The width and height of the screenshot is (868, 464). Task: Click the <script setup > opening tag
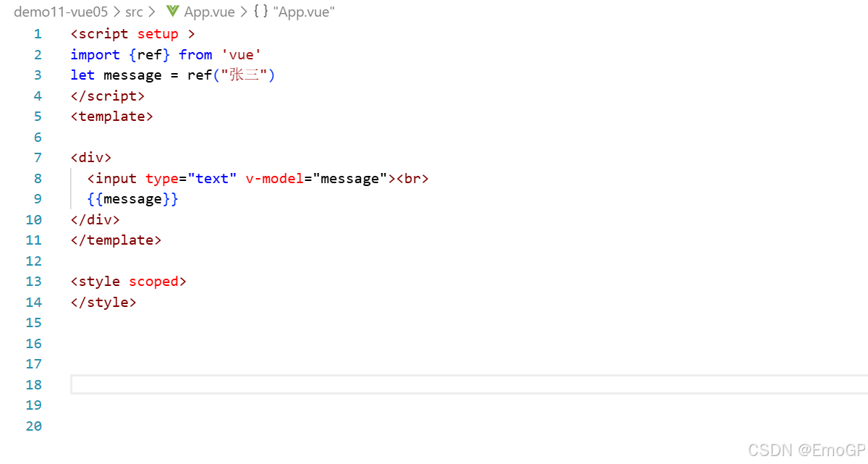click(133, 34)
